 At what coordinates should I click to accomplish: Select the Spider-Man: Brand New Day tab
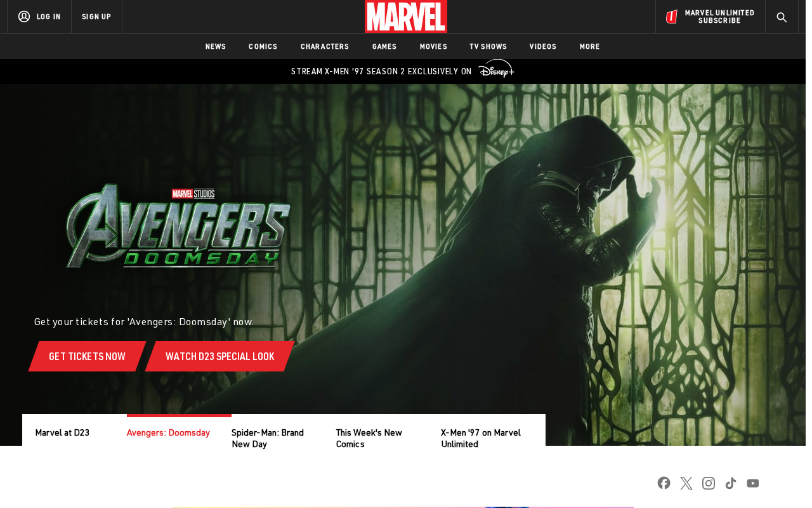click(x=268, y=438)
